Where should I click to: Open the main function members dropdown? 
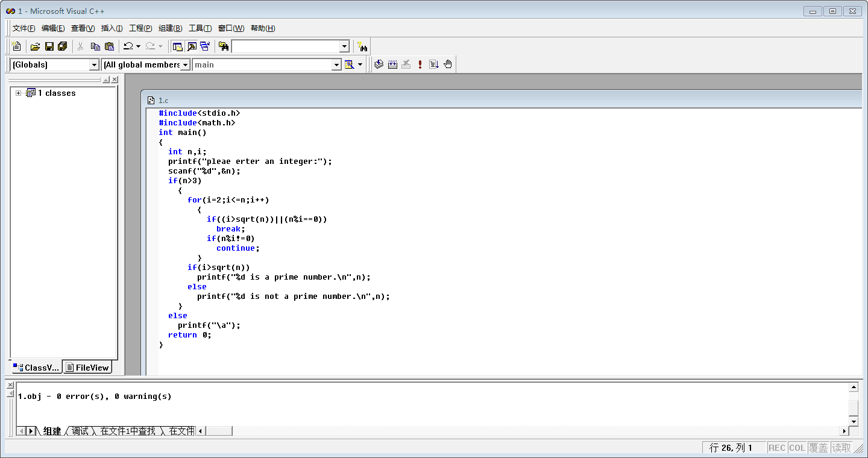(337, 64)
